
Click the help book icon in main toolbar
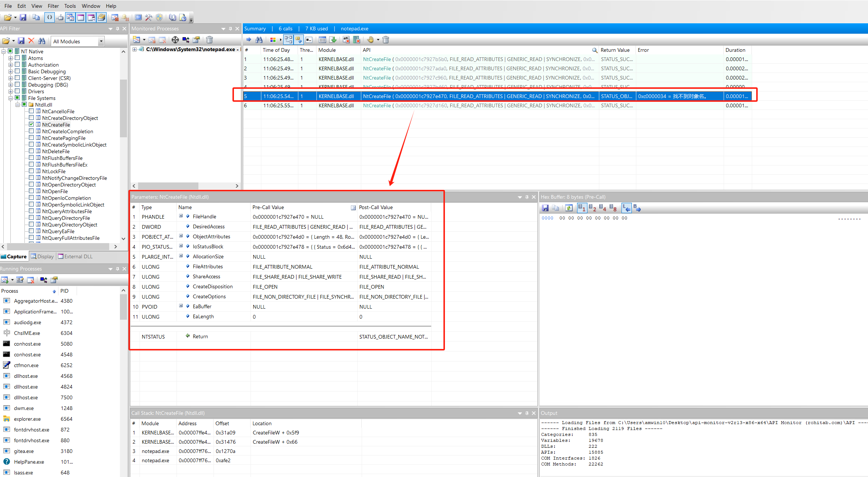(x=173, y=17)
